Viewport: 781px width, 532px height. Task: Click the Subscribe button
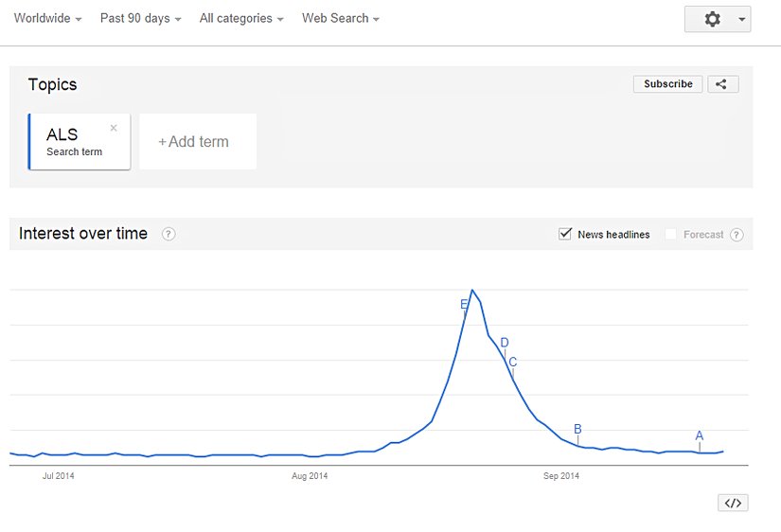(x=668, y=84)
